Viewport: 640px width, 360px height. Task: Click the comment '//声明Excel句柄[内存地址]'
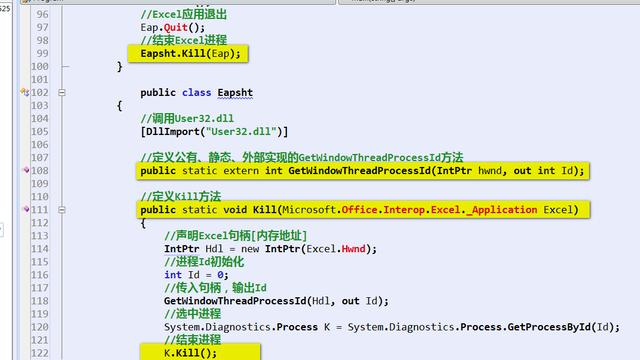tap(235, 236)
